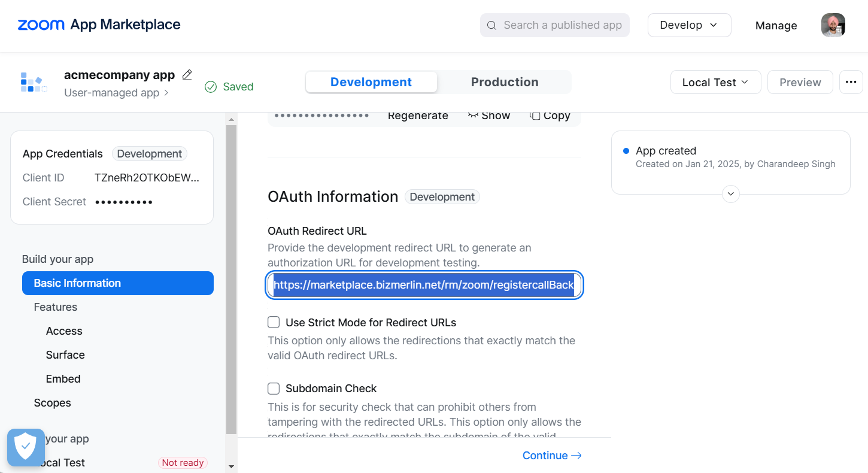Open the Features sidebar section

tap(56, 307)
